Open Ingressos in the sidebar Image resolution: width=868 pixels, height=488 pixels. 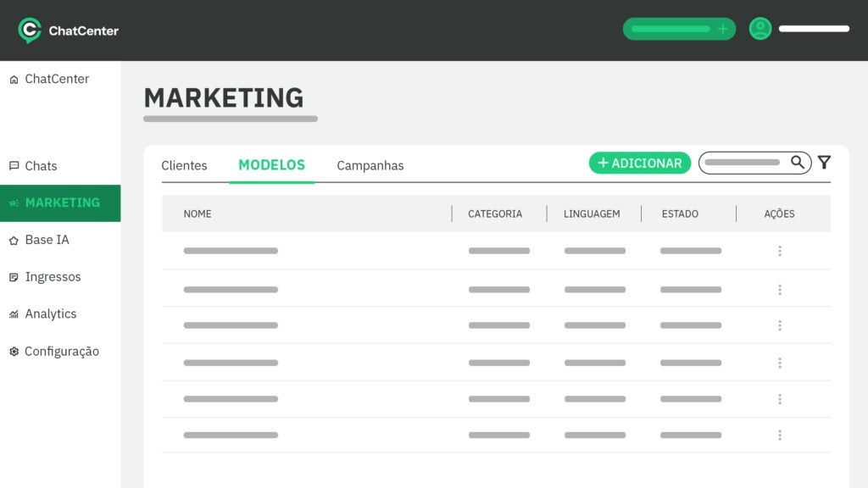coord(53,277)
